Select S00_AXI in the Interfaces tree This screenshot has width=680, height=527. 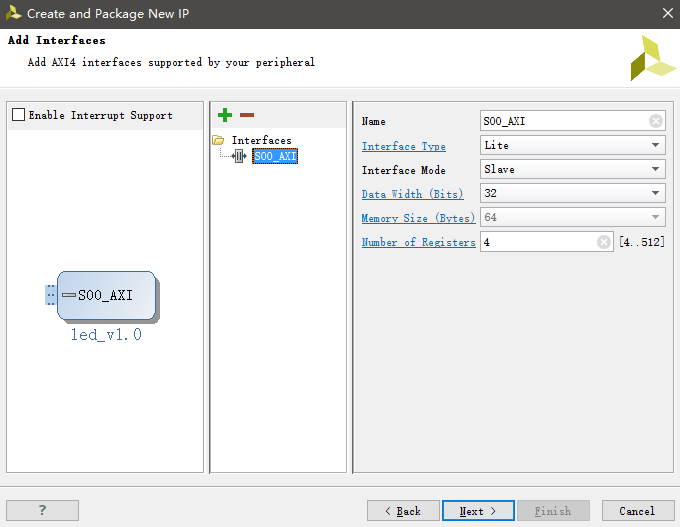coord(275,156)
